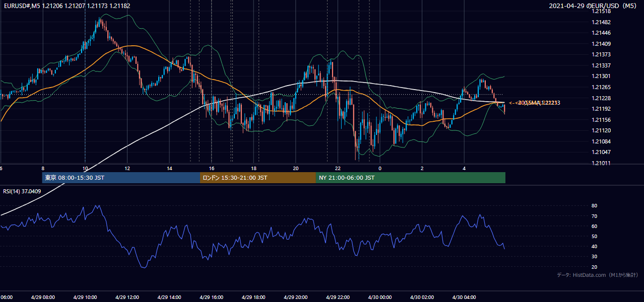
Task: Click the RSI scale value 40
Action: [x=595, y=246]
